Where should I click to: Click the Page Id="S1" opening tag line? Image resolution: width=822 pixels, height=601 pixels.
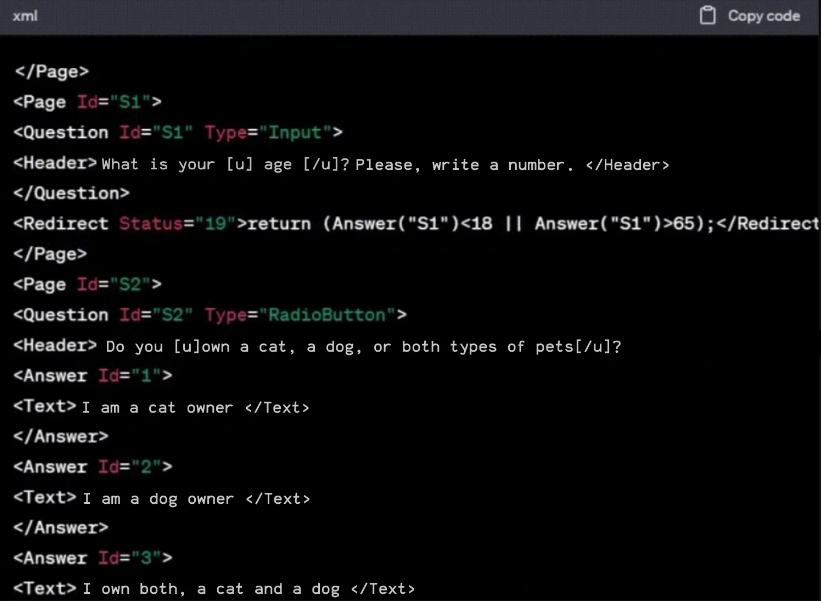(88, 101)
